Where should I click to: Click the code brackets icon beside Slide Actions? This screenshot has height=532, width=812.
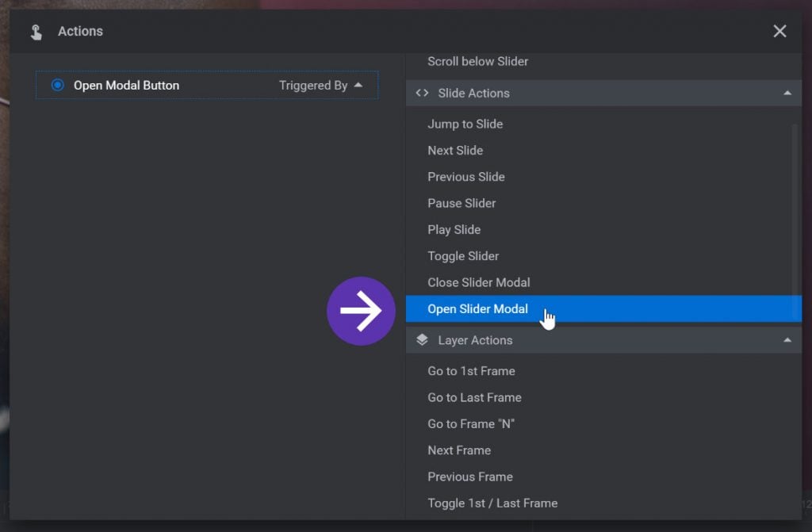click(x=421, y=93)
